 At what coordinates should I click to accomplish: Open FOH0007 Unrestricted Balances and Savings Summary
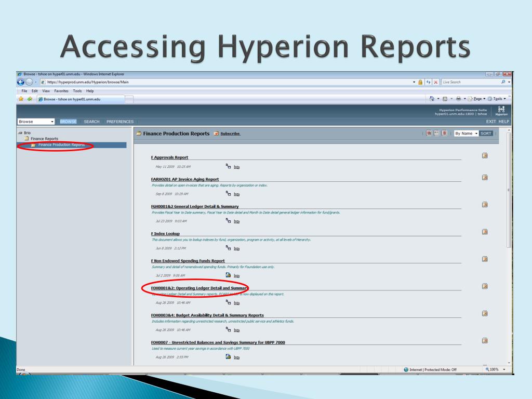[218, 342]
